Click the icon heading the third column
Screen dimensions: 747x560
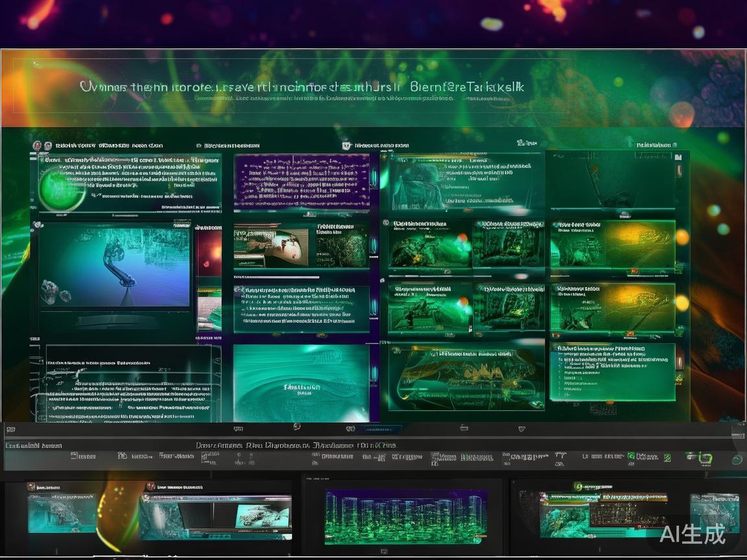(346, 146)
